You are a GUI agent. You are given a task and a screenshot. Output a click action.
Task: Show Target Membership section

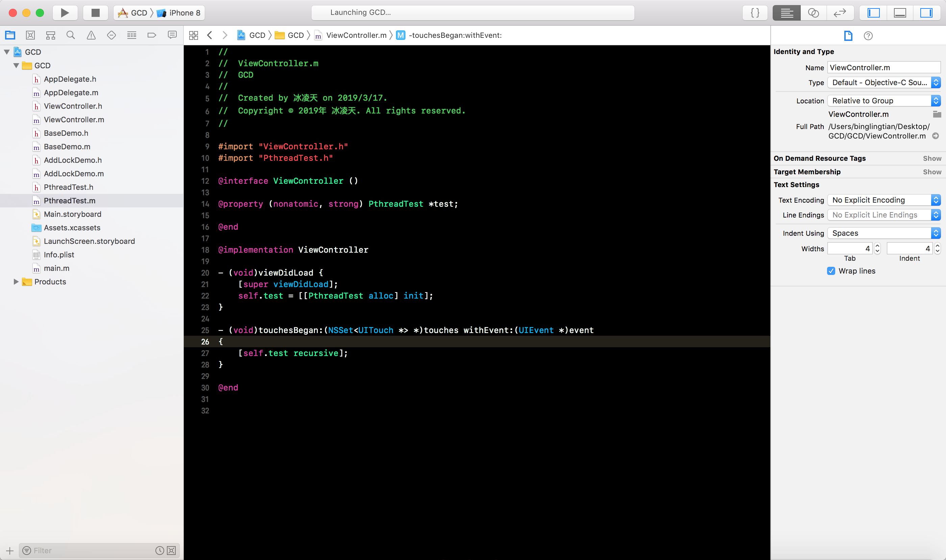coord(932,172)
